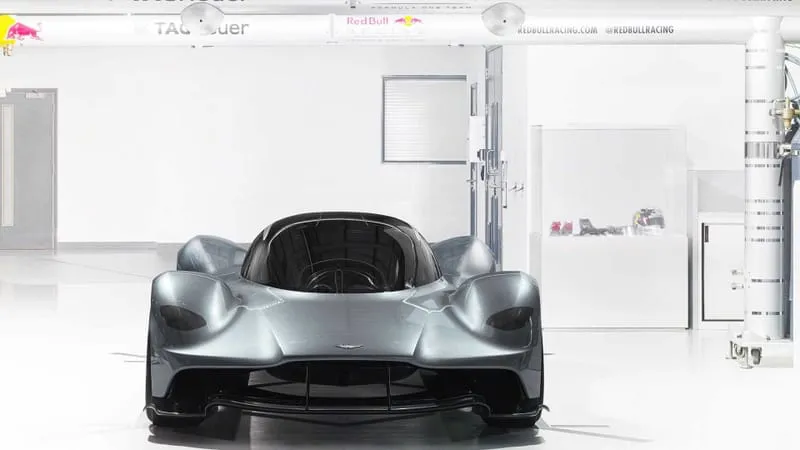The height and width of the screenshot is (450, 800).
Task: Click the Red Bull bull logo at far left
Action: pyautogui.click(x=21, y=31)
